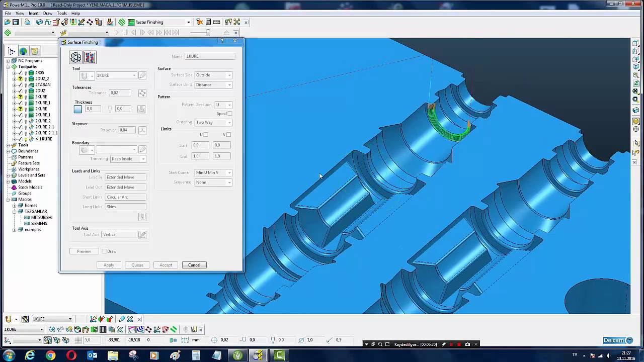Image resolution: width=644 pixels, height=362 pixels.
Task: Toggle the U limits checkbox
Action: coord(205,135)
